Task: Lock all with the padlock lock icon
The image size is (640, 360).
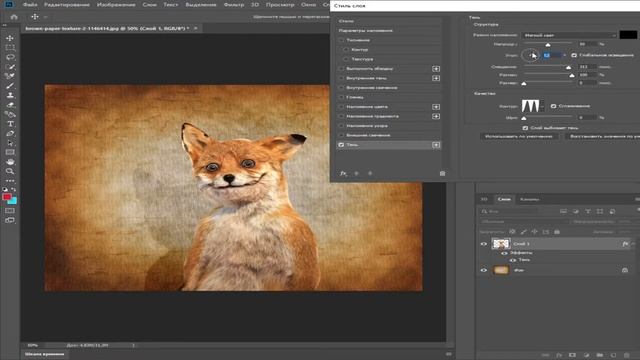Action: [x=557, y=232]
